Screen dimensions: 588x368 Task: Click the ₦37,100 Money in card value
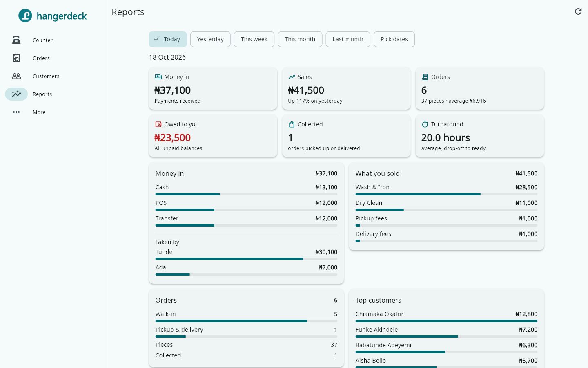pyautogui.click(x=173, y=90)
